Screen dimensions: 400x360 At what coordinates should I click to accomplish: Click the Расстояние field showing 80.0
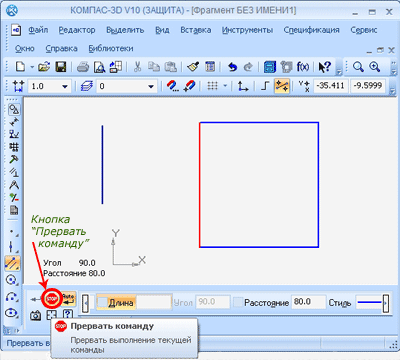coord(308,302)
